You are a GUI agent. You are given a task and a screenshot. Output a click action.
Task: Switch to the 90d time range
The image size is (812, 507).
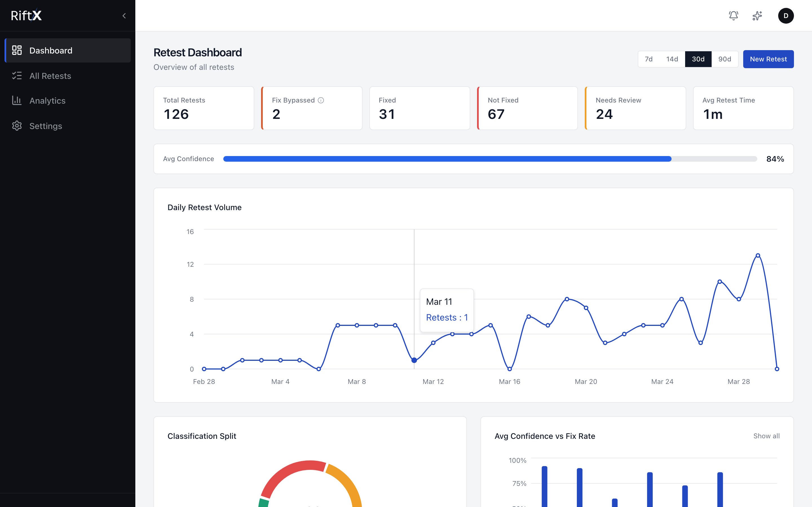tap(724, 59)
